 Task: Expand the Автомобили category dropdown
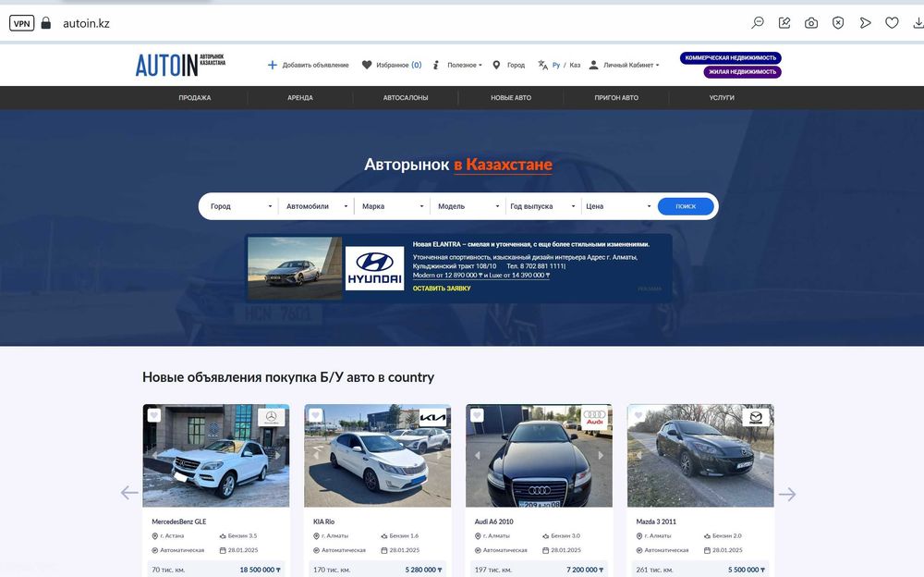316,206
